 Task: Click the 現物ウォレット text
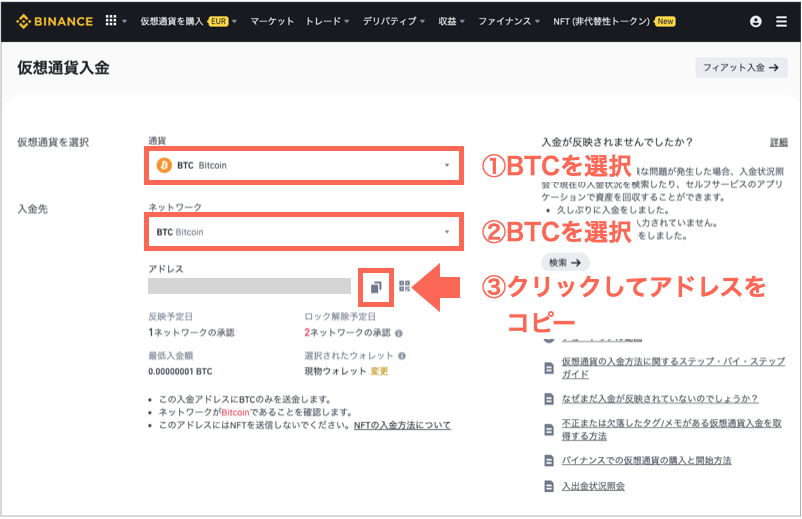click(x=336, y=371)
